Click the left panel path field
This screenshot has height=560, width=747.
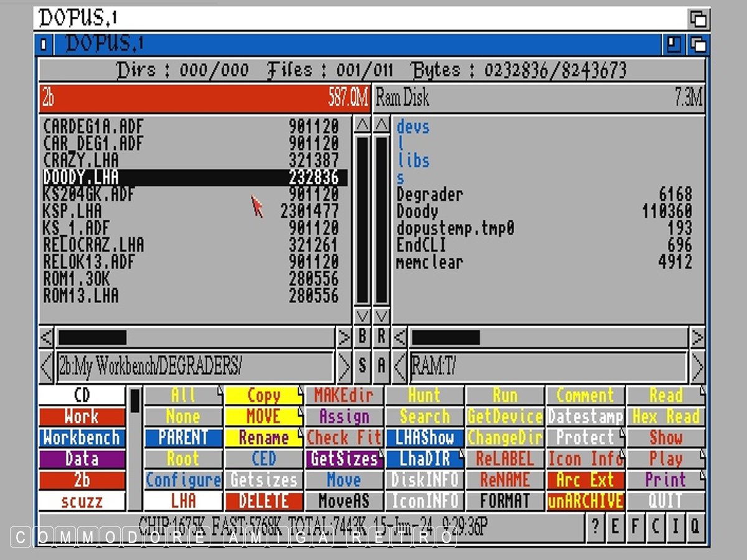[195, 366]
